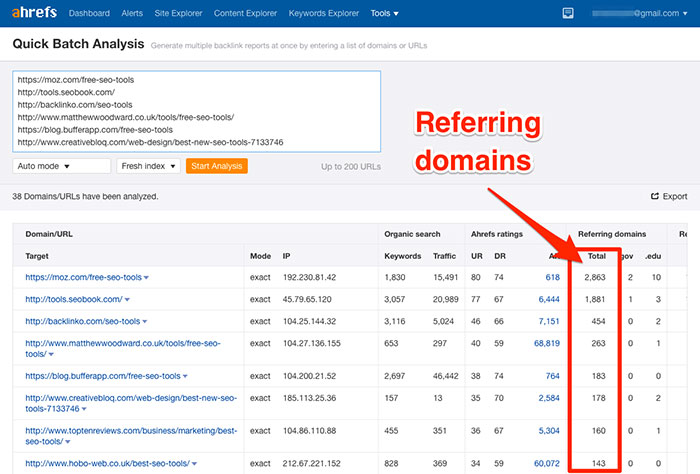700x474 pixels.
Task: Sort by the Traffic column header
Action: pos(444,256)
